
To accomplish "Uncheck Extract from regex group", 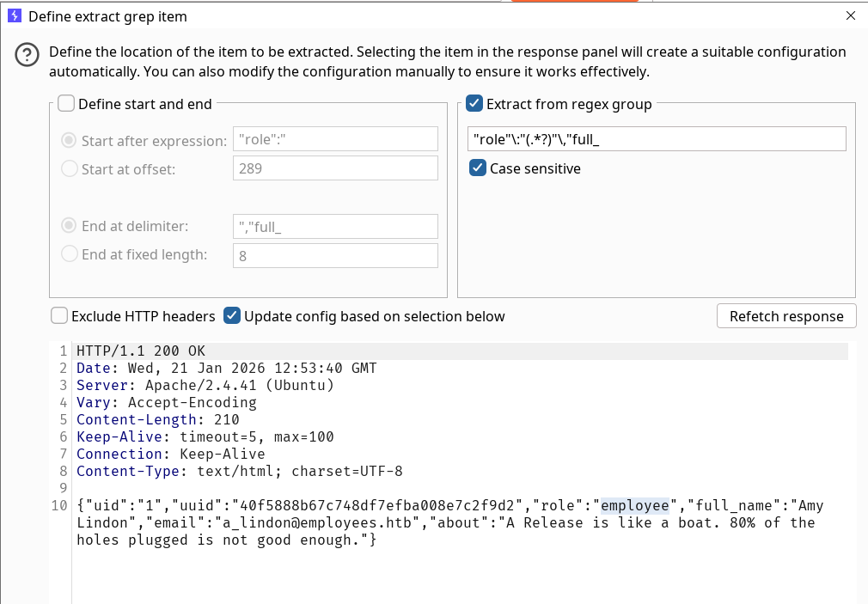I will pos(474,104).
